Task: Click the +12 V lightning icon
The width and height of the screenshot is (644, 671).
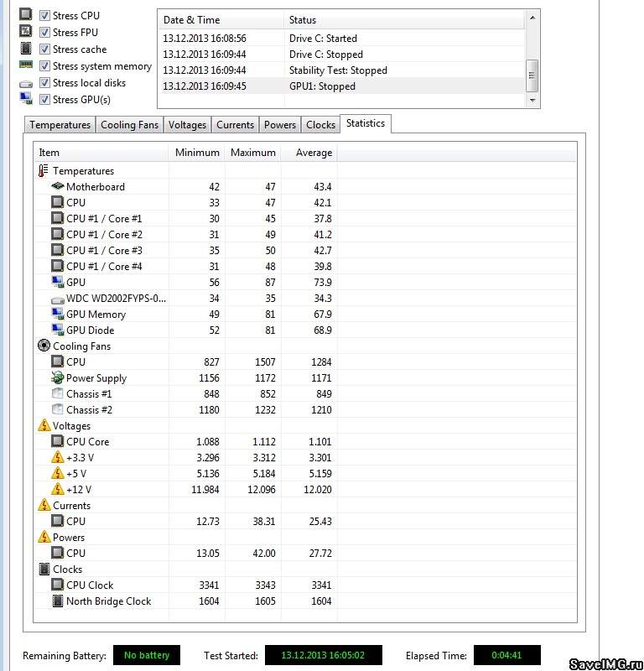Action: (x=58, y=489)
